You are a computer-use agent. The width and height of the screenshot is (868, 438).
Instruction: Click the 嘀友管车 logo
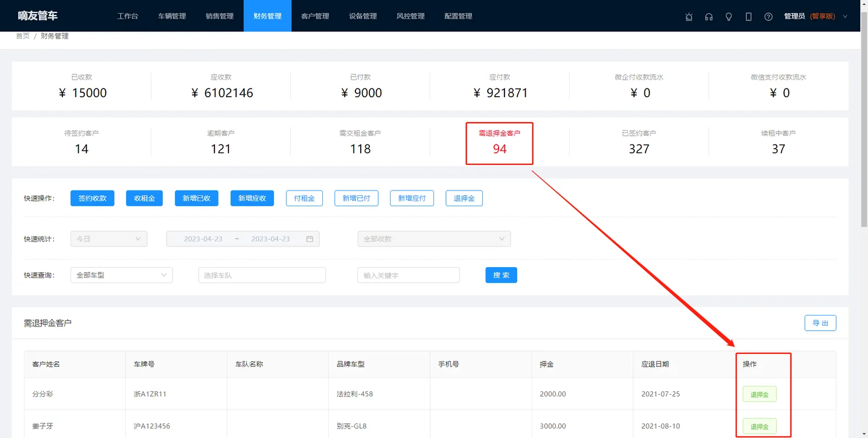37,16
